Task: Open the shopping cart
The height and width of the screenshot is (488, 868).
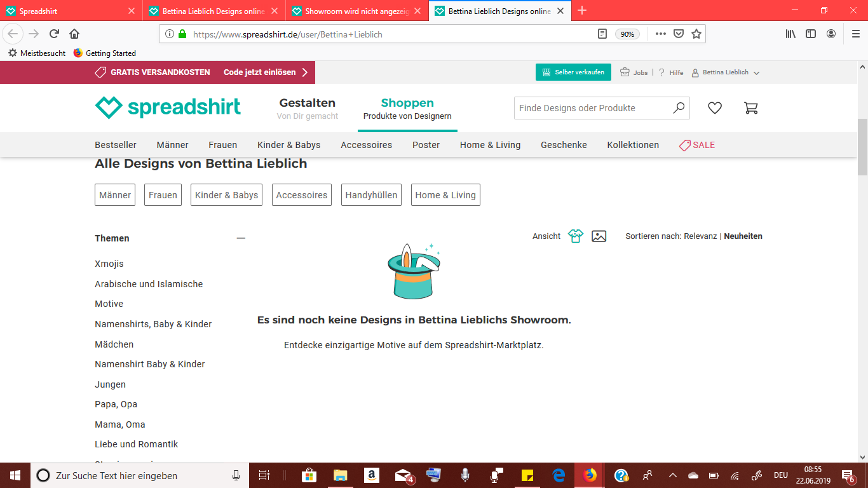Action: [750, 108]
